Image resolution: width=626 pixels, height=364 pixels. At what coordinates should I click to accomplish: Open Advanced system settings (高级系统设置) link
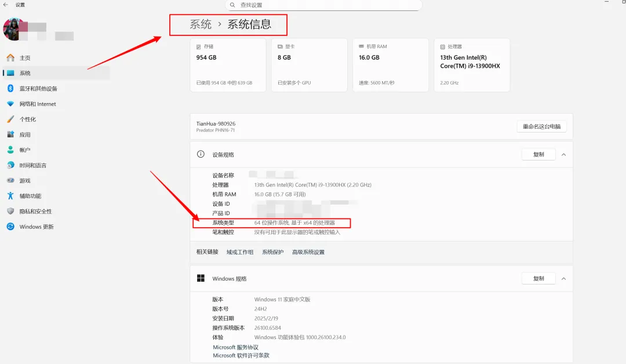(x=308, y=252)
